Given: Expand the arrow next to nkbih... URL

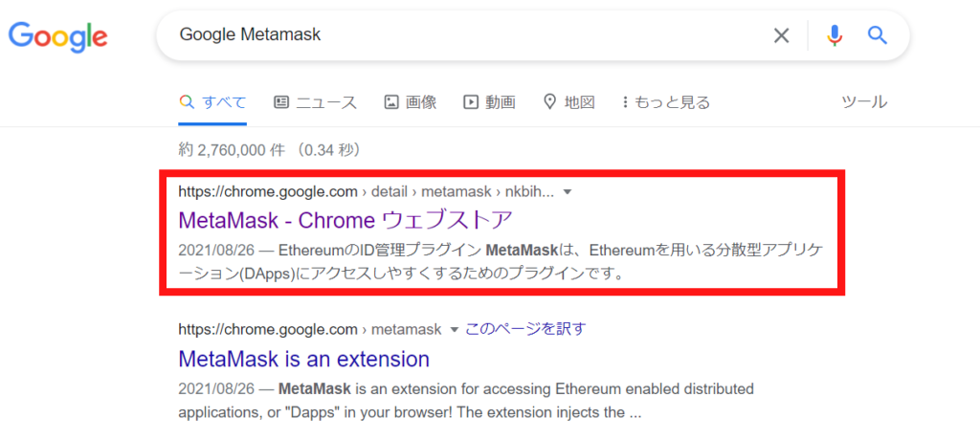Looking at the screenshot, I should click(x=568, y=192).
